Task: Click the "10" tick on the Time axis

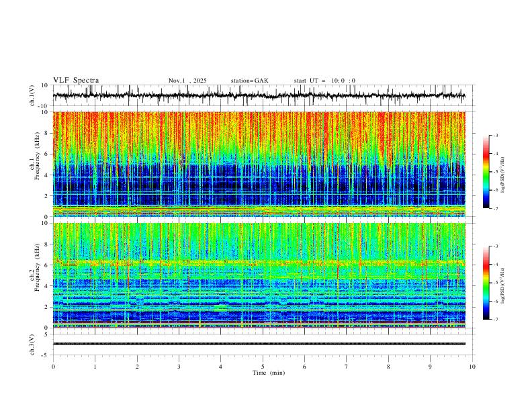Action: pyautogui.click(x=472, y=367)
